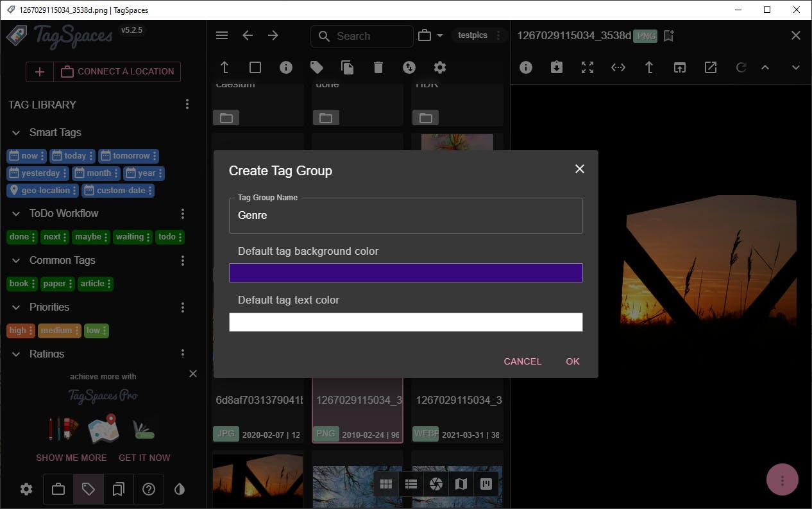Image resolution: width=812 pixels, height=509 pixels.
Task: Toggle the dark/light theme switch icon
Action: click(180, 489)
